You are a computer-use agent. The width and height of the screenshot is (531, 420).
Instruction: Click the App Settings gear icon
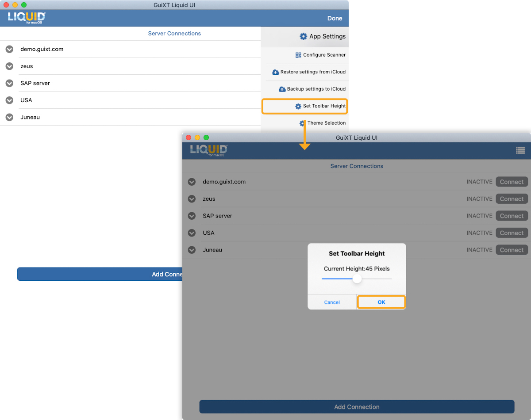click(x=303, y=37)
